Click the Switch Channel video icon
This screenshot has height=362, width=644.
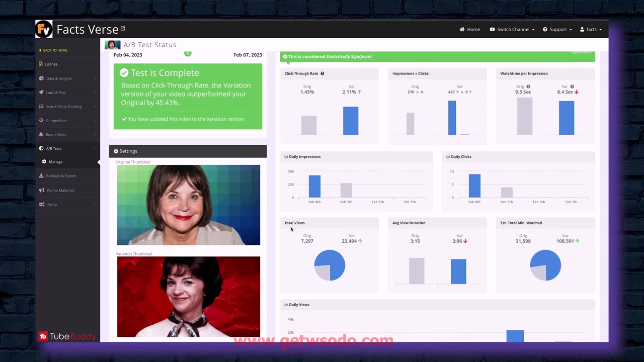click(492, 29)
